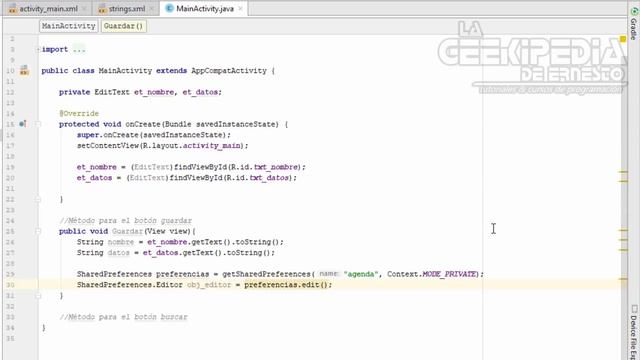The height and width of the screenshot is (360, 640).
Task: Click line number 25 in the gutter
Action: 10,231
